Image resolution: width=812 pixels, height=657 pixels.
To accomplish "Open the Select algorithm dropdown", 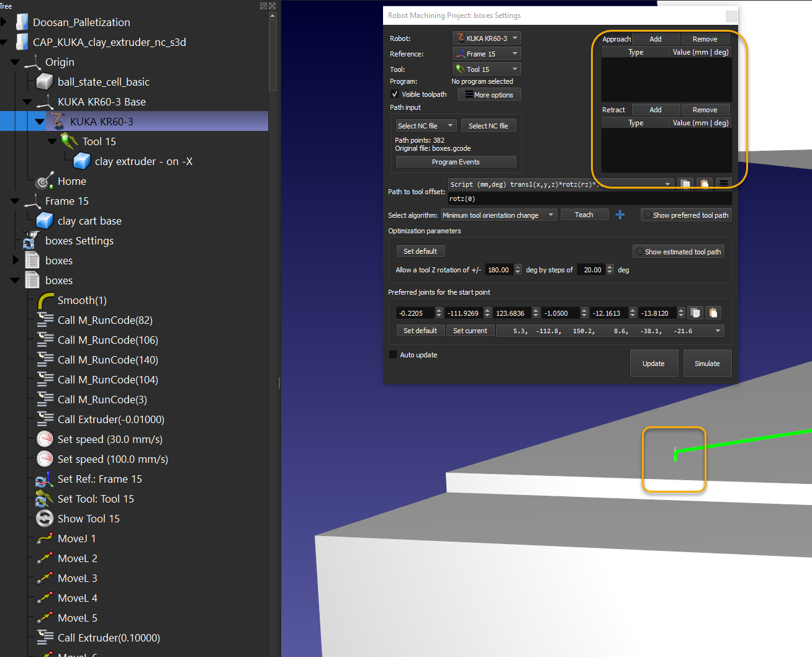I will point(498,215).
